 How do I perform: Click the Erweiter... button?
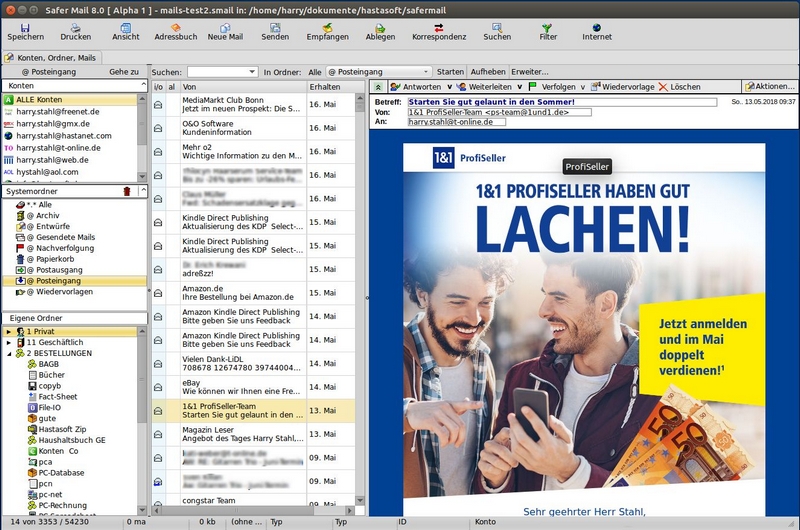point(530,72)
